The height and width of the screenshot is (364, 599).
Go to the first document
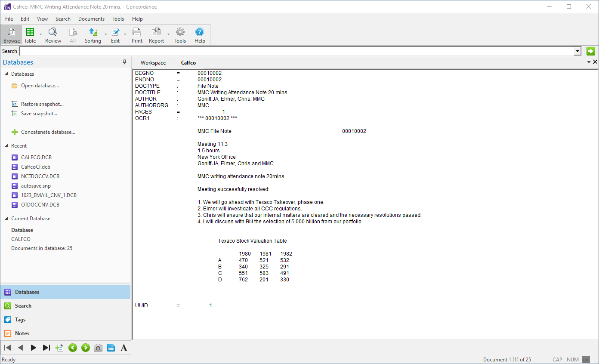pyautogui.click(x=8, y=348)
